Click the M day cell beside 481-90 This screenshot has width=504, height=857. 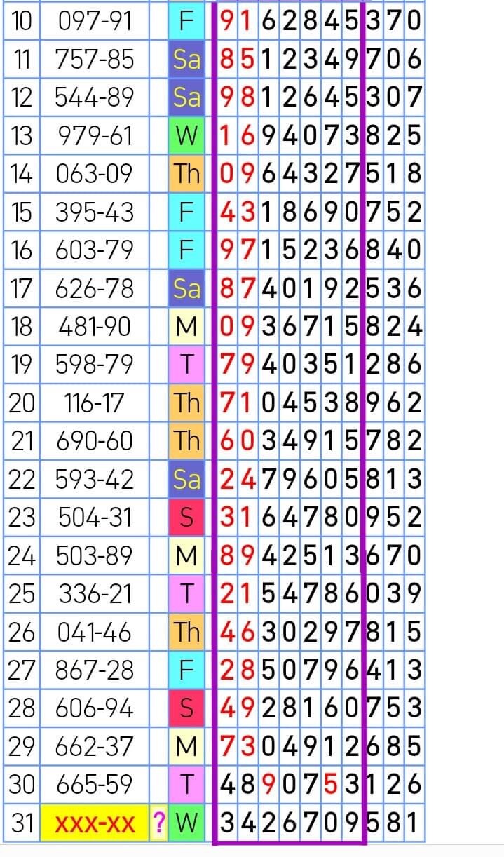(x=186, y=326)
